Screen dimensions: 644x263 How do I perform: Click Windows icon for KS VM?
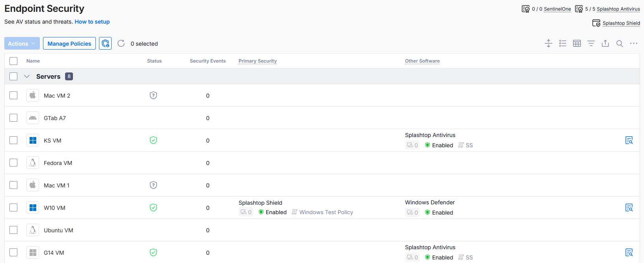(x=33, y=140)
